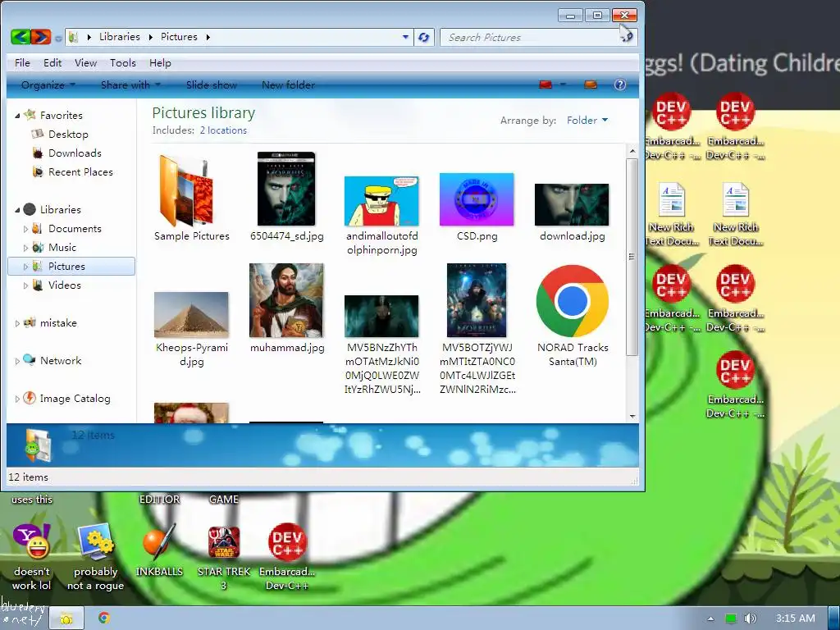Open the volume speaker tray icon
Viewport: 840px width, 630px height.
pyautogui.click(x=750, y=619)
